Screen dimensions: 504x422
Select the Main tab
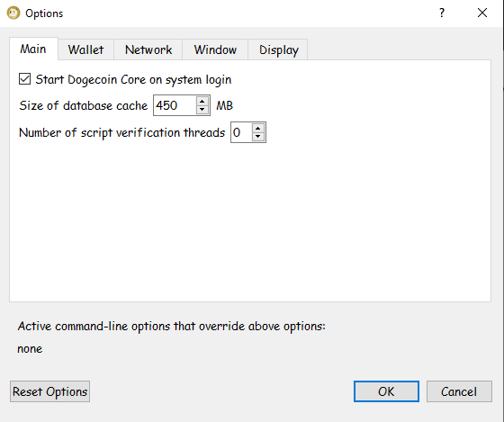33,49
